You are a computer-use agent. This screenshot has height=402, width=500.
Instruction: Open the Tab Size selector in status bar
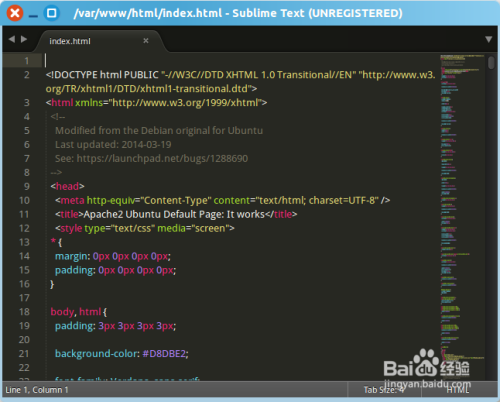[x=384, y=390]
